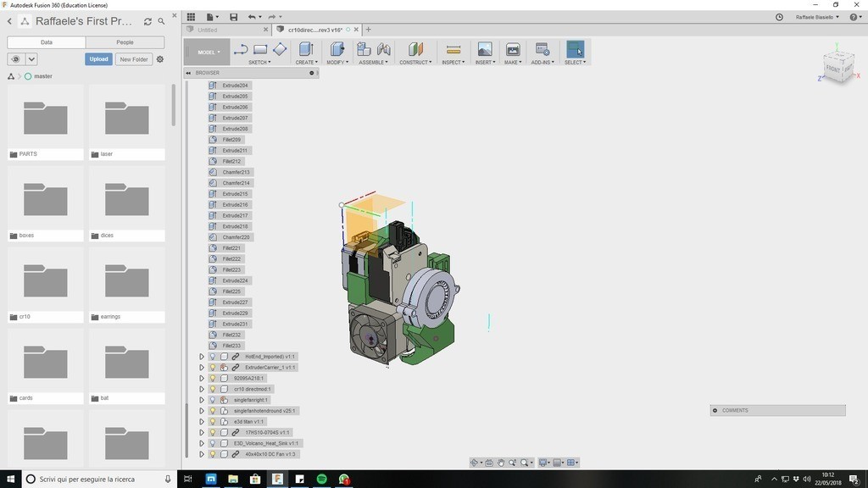The height and width of the screenshot is (488, 868).
Task: Toggle visibility bulb of HotEnd_Imported
Action: (x=213, y=357)
